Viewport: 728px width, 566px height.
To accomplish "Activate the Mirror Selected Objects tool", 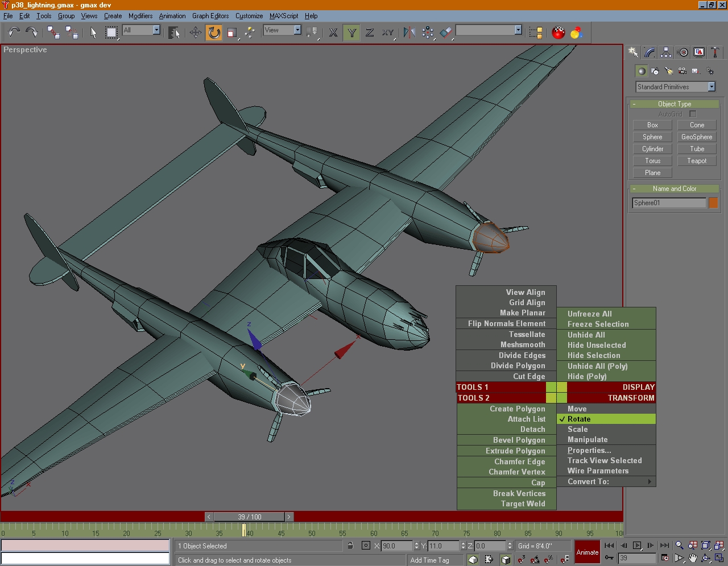I will pyautogui.click(x=409, y=33).
